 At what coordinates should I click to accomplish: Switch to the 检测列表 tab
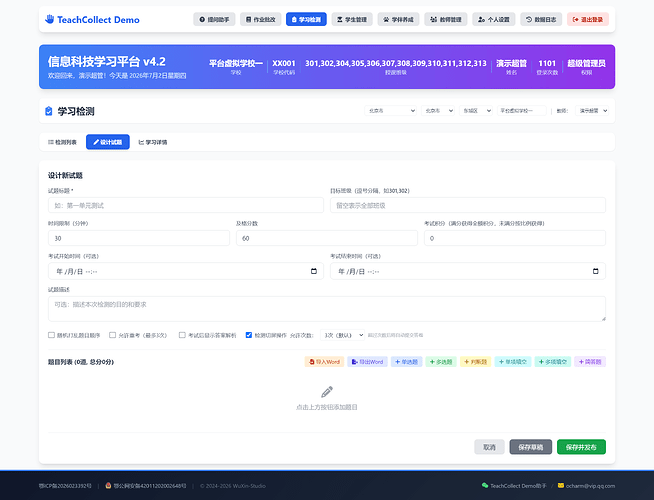coord(62,142)
